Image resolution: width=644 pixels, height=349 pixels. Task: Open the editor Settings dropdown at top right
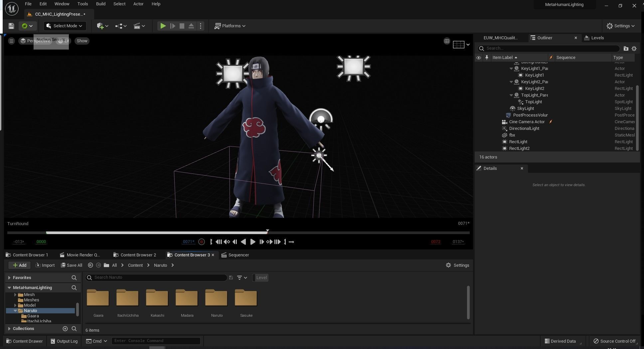(620, 26)
